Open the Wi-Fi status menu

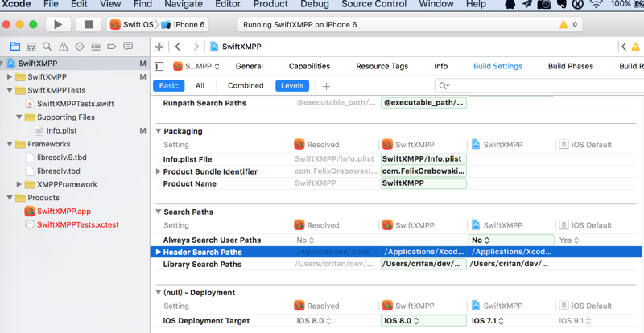[596, 4]
